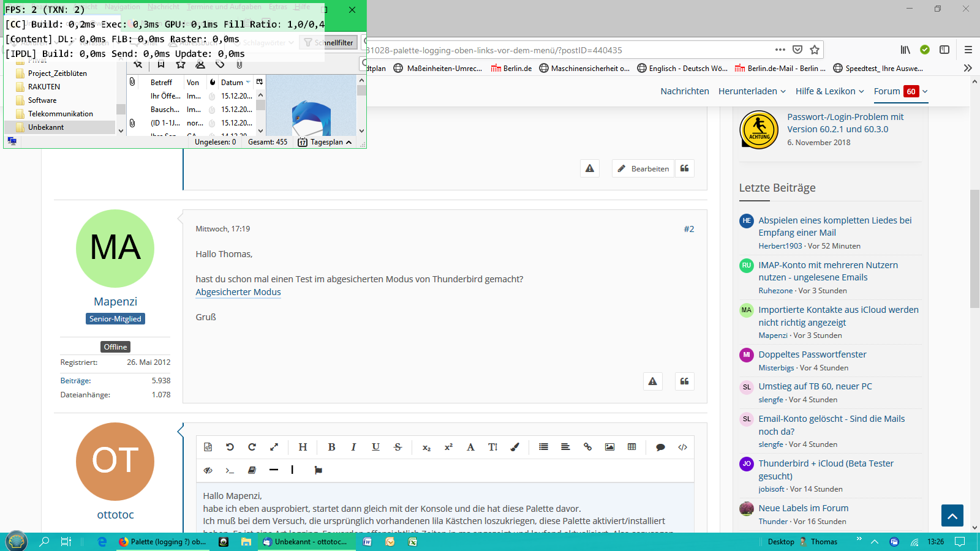Screen dimensions: 980x551
Task: Click the undo arrow in editor toolbar
Action: (x=230, y=447)
